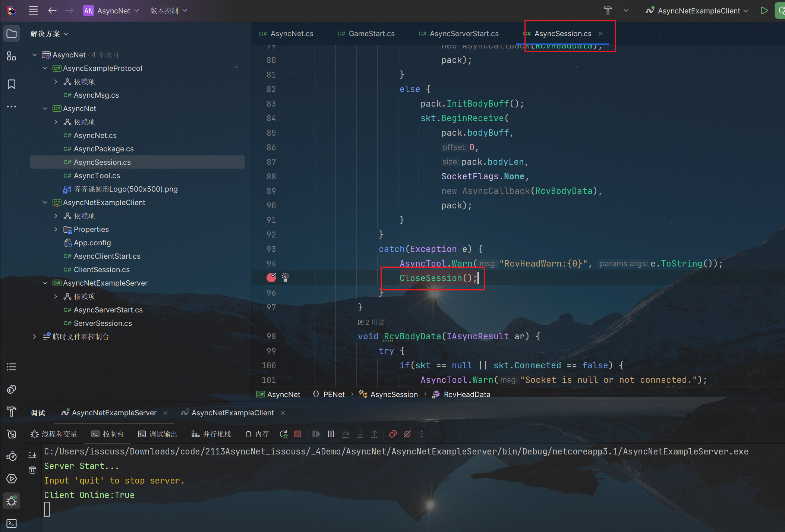The width and height of the screenshot is (785, 532).
Task: Show quick-fix lightbulb suggestions
Action: [285, 277]
